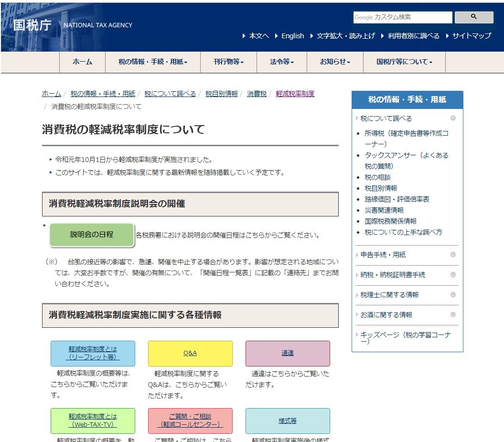Open the 刊行物等 dropdown menu
The width and height of the screenshot is (504, 442).
click(x=228, y=62)
